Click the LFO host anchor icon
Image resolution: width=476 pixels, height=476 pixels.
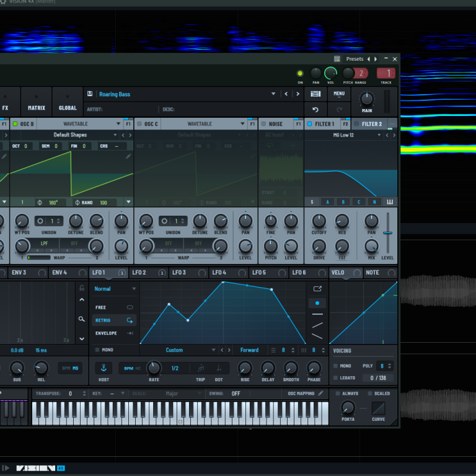104,368
